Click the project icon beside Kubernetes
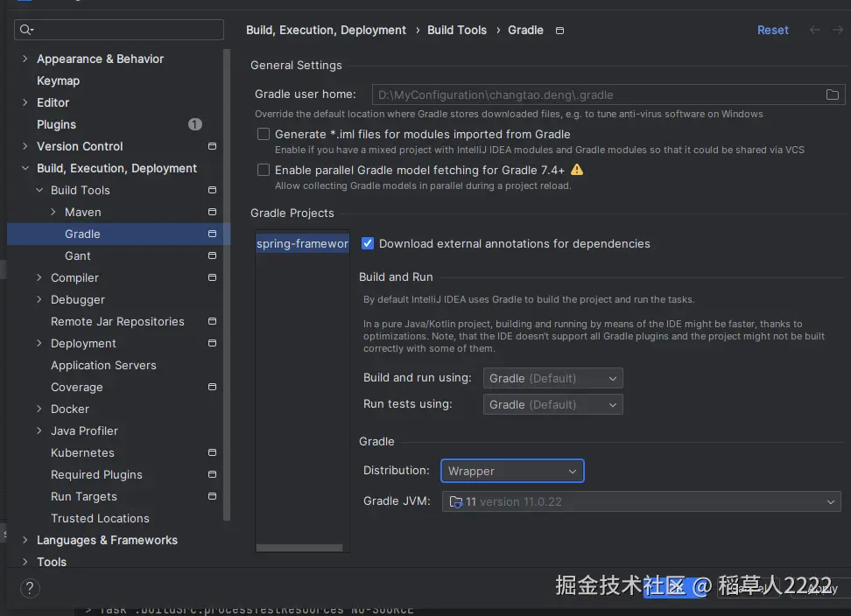This screenshot has height=616, width=851. (212, 452)
